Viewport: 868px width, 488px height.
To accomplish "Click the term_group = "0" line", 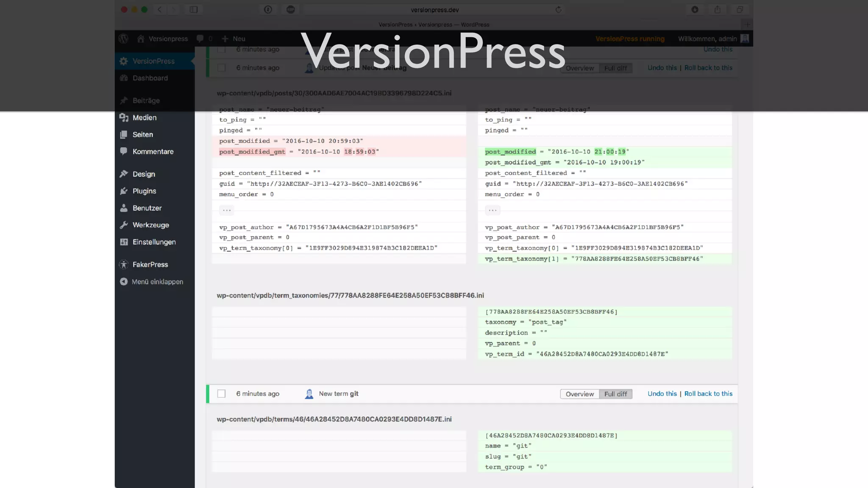I will point(605,467).
